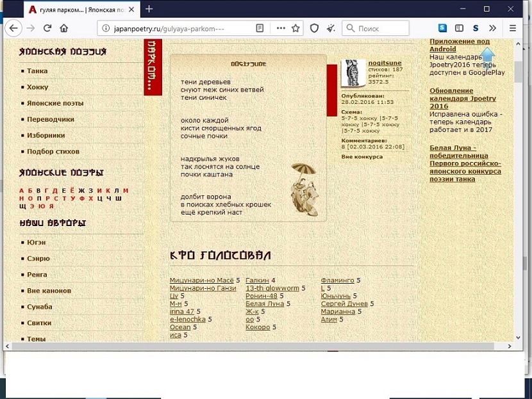Open voter Сергей Дунев link
This screenshot has width=532, height=399.
[x=344, y=304]
